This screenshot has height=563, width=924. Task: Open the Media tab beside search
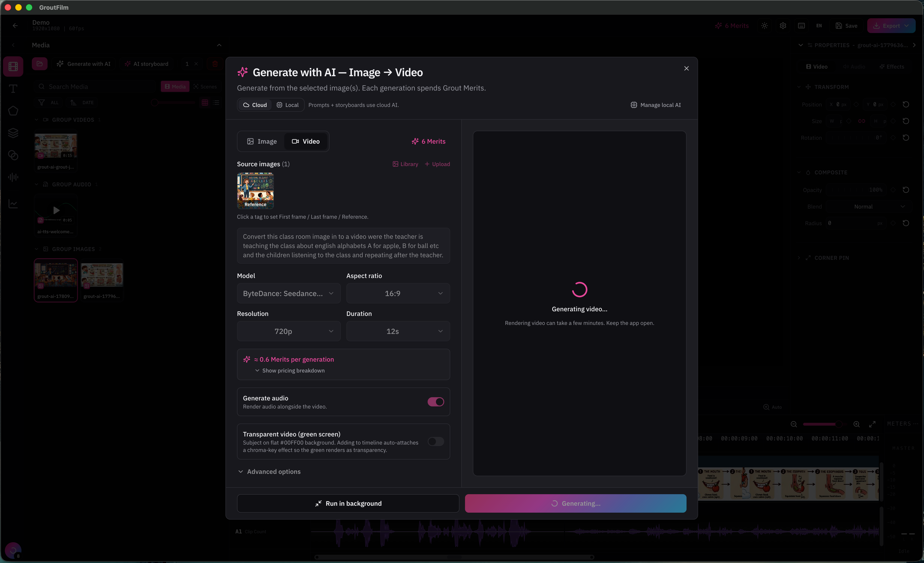tap(175, 87)
